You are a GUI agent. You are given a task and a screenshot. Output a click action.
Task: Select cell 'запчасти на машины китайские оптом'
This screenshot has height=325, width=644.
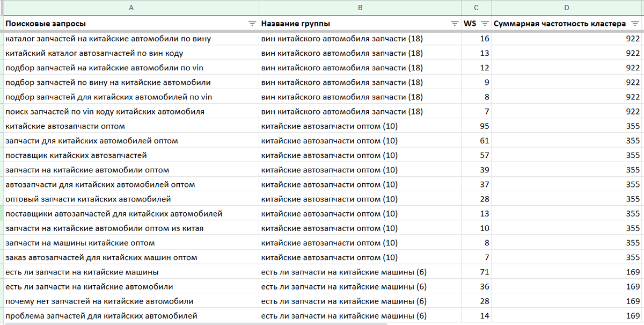(x=130, y=243)
